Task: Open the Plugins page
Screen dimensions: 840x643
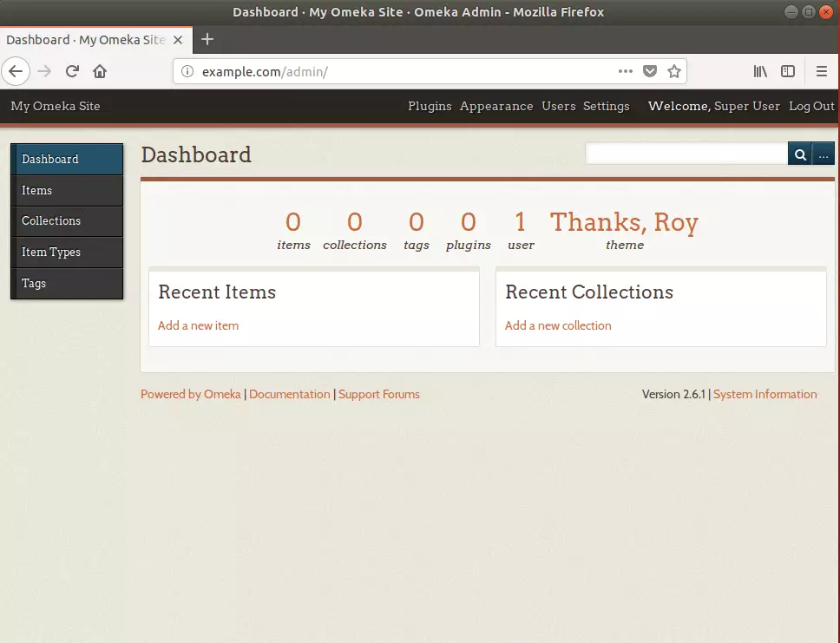Action: pos(430,106)
